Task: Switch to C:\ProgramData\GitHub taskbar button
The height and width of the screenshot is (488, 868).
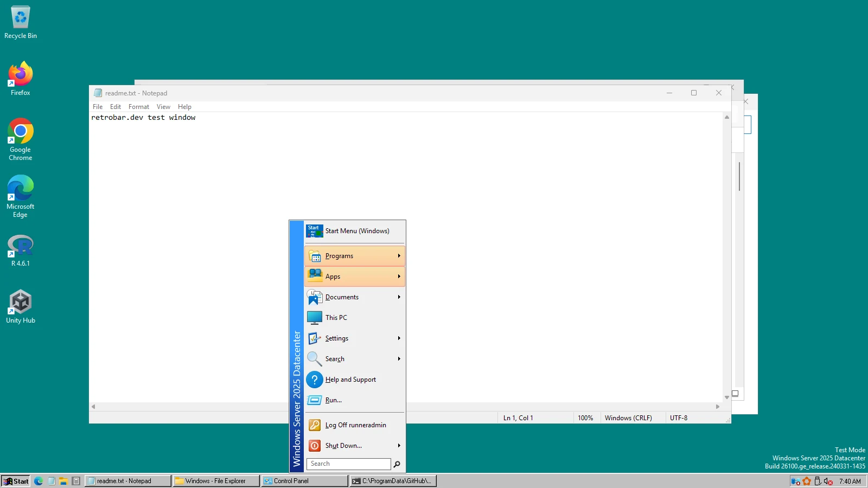Action: click(393, 481)
